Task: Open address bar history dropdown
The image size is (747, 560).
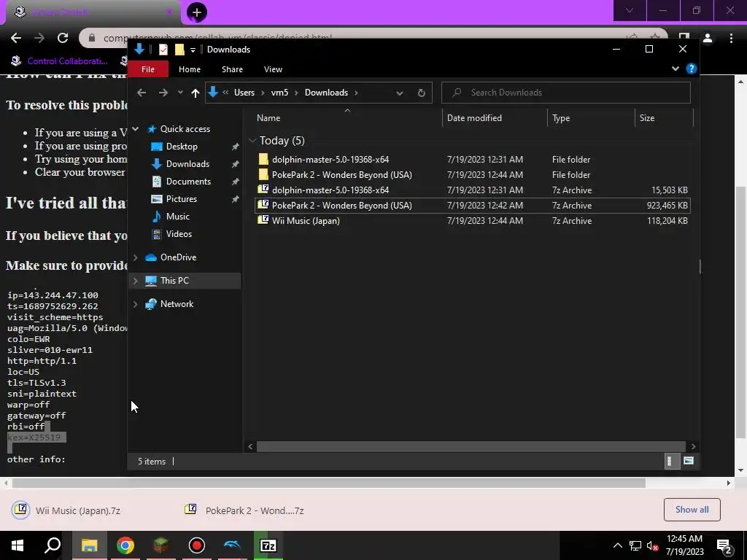Action: coord(400,93)
